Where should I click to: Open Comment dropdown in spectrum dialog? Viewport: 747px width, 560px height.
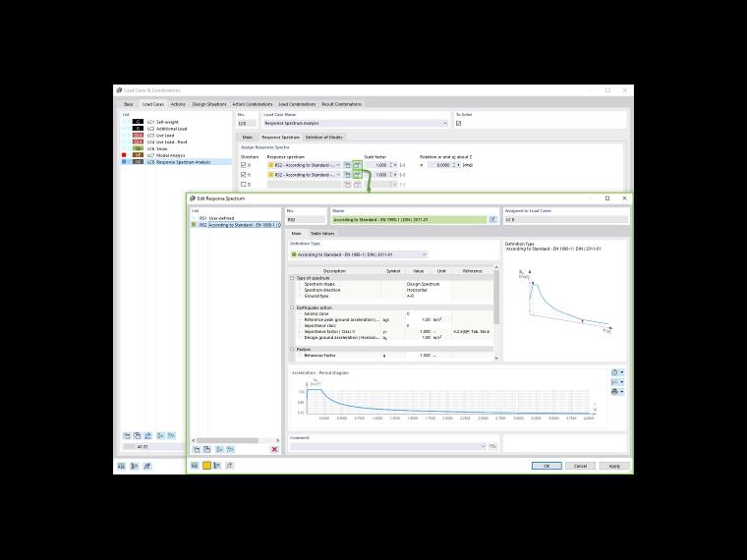(x=483, y=446)
